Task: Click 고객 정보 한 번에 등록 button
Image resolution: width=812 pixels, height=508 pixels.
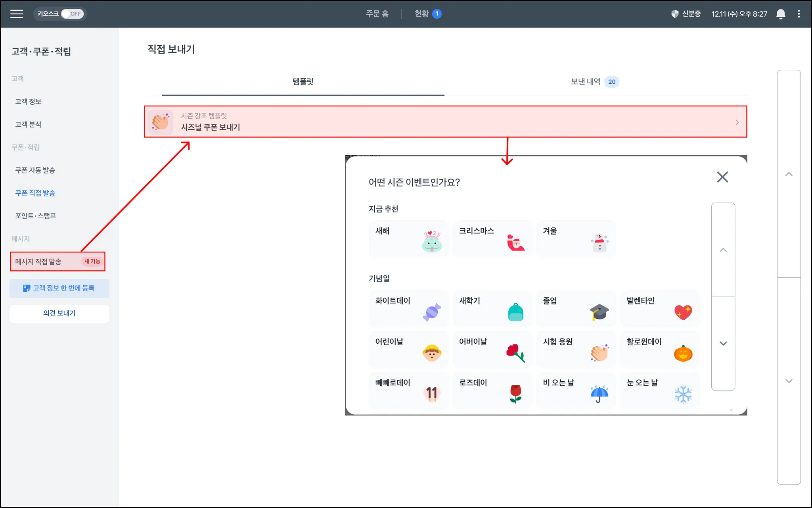Action: (x=59, y=288)
